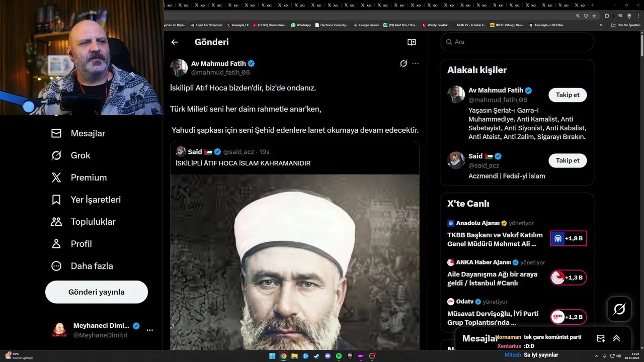Open Anasayfa / X bookmark
Screen dimensions: 644x362
tap(237, 25)
